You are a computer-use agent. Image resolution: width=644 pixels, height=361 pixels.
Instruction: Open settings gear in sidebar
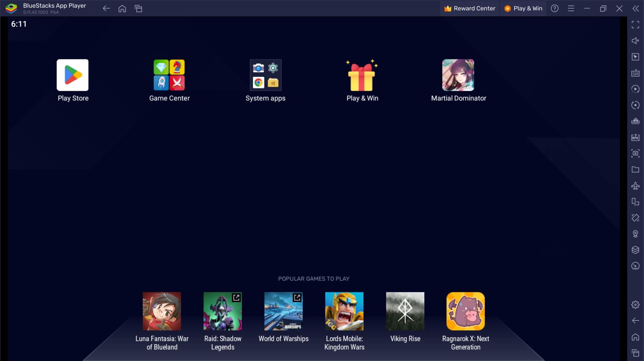coord(635,304)
